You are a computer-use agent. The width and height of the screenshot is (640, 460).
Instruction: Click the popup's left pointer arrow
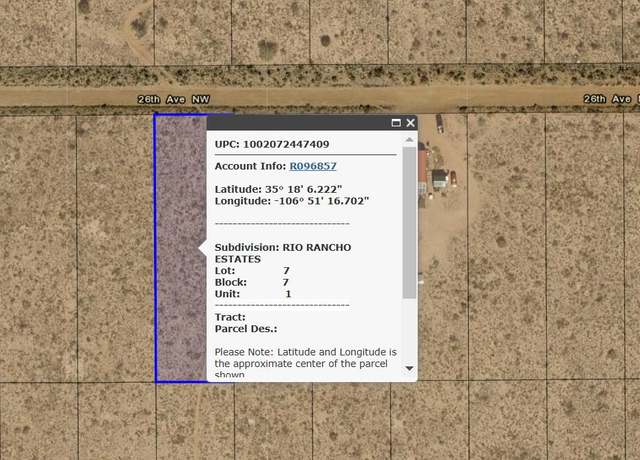coord(202,248)
